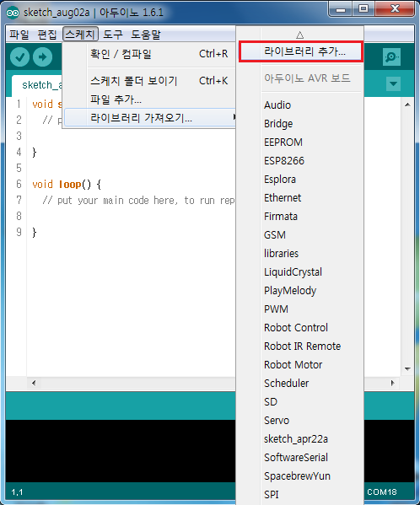Click the Arduino infinity logo in title bar
Screen dimensions: 420x505
tap(13, 13)
